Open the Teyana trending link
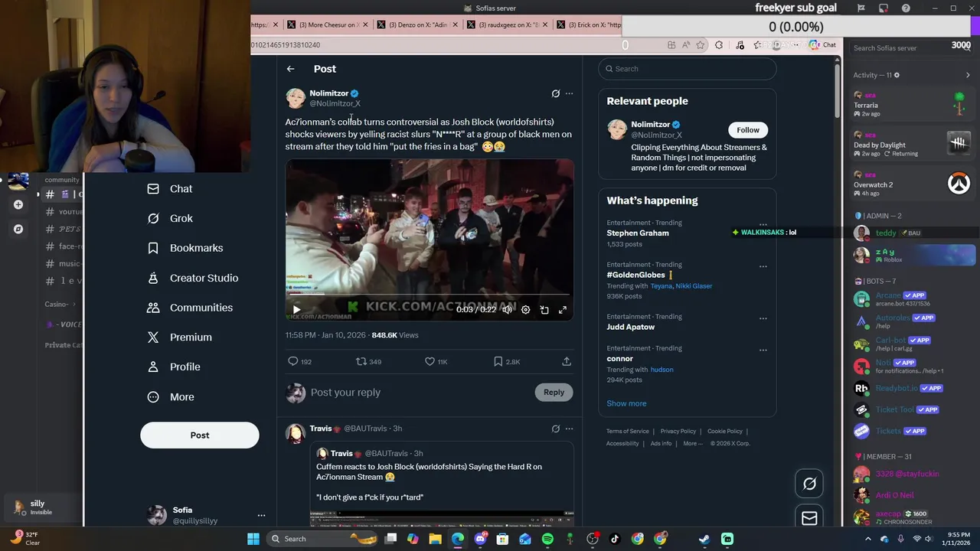 click(661, 286)
